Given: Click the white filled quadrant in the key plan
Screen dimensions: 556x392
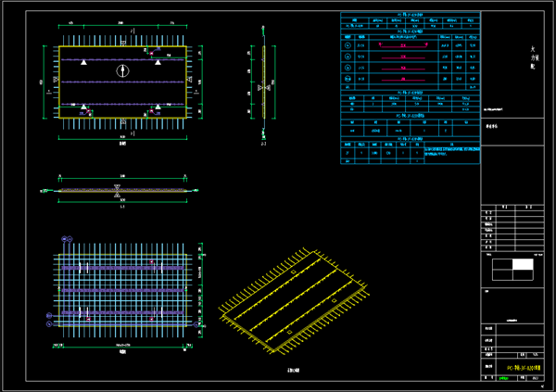Looking at the screenshot, I should tap(523, 264).
